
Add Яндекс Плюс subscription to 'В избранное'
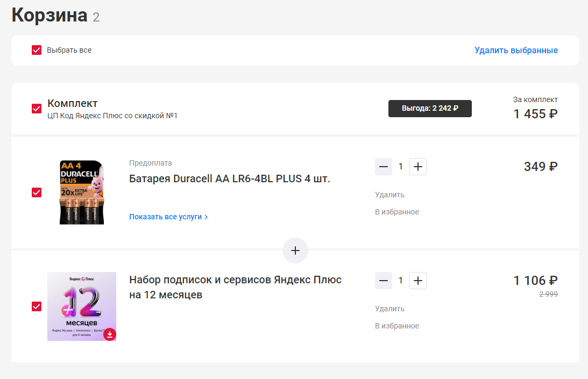point(396,326)
